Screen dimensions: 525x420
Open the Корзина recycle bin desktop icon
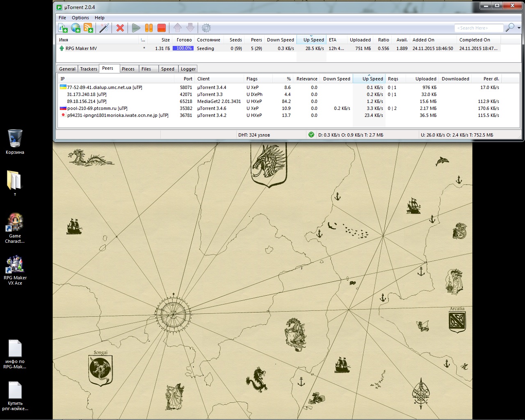15,142
